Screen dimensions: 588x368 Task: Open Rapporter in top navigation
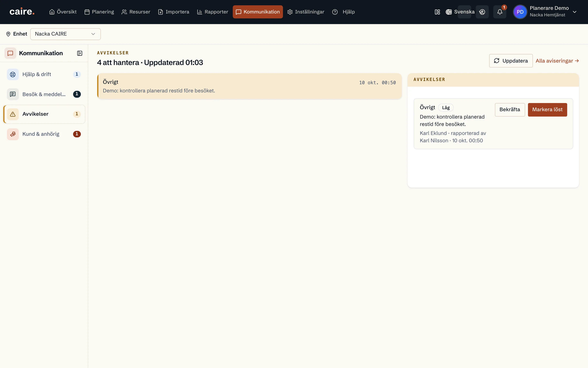(213, 12)
